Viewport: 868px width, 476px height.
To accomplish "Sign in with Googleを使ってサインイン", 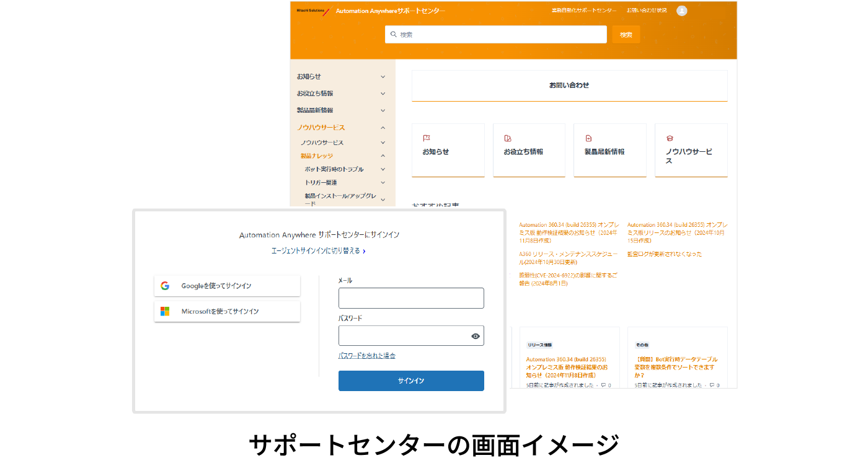I will coord(227,286).
